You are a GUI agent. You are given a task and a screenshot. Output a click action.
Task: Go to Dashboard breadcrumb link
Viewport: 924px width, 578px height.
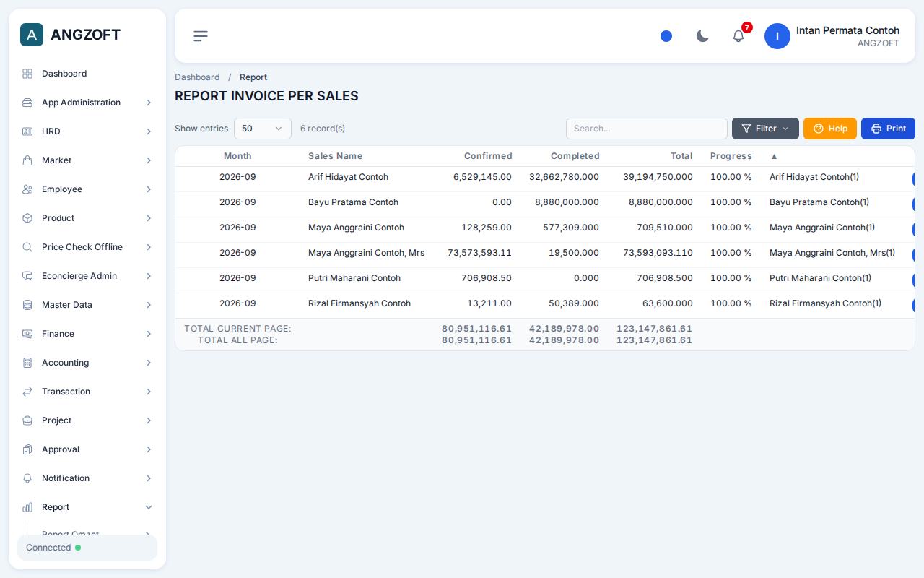197,77
